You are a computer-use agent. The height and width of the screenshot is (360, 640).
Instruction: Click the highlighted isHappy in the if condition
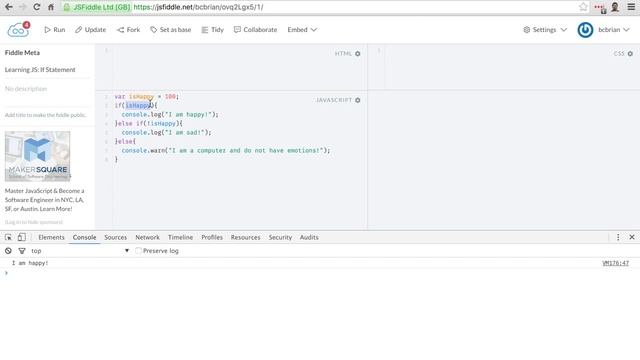coord(138,105)
